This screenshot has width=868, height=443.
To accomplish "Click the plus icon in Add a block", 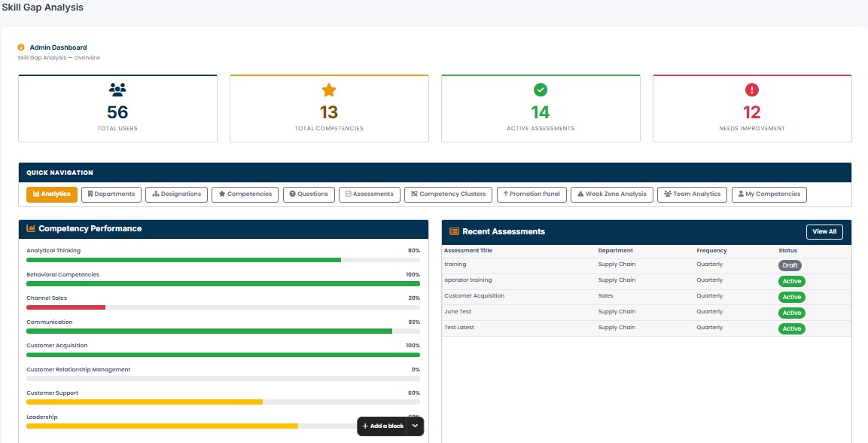I will point(365,426).
